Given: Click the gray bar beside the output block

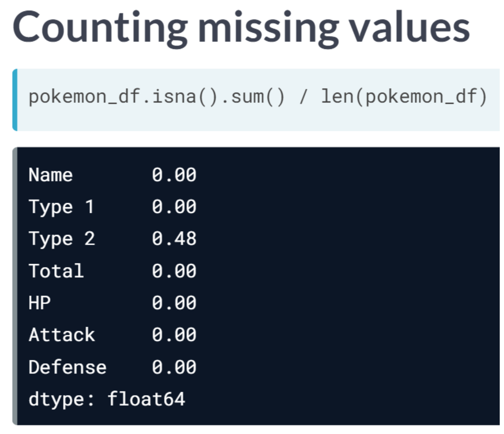Looking at the screenshot, I should point(15,286).
